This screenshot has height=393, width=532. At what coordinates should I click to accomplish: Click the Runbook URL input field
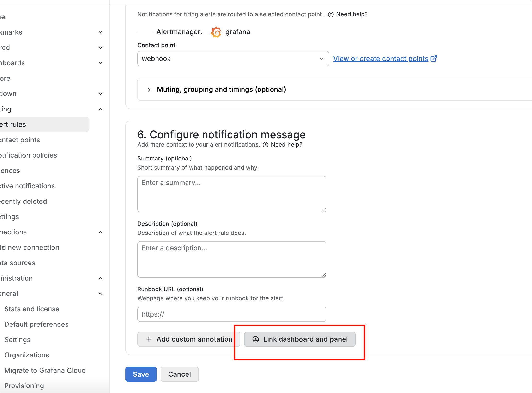[x=232, y=314]
